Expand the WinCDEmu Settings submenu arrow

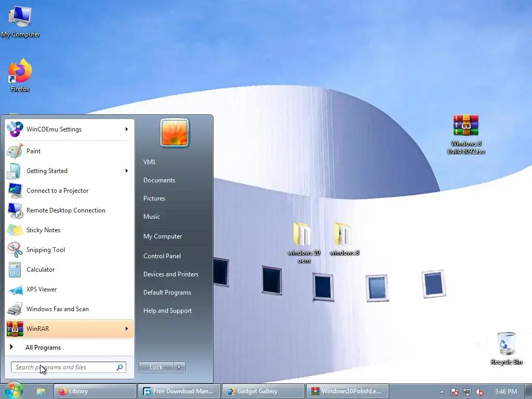[127, 129]
